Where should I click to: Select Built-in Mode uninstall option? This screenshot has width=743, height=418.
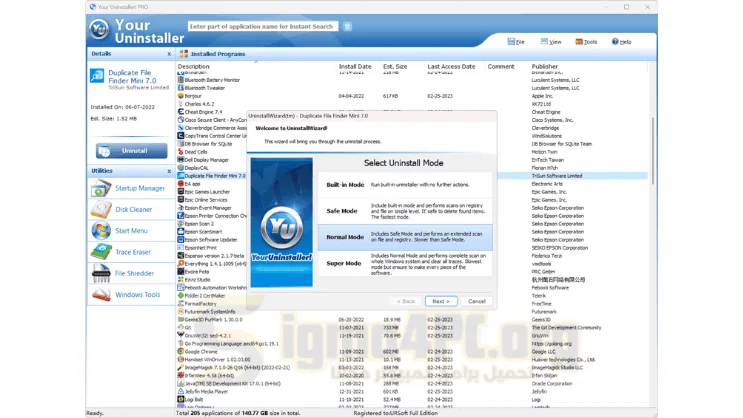(405, 185)
